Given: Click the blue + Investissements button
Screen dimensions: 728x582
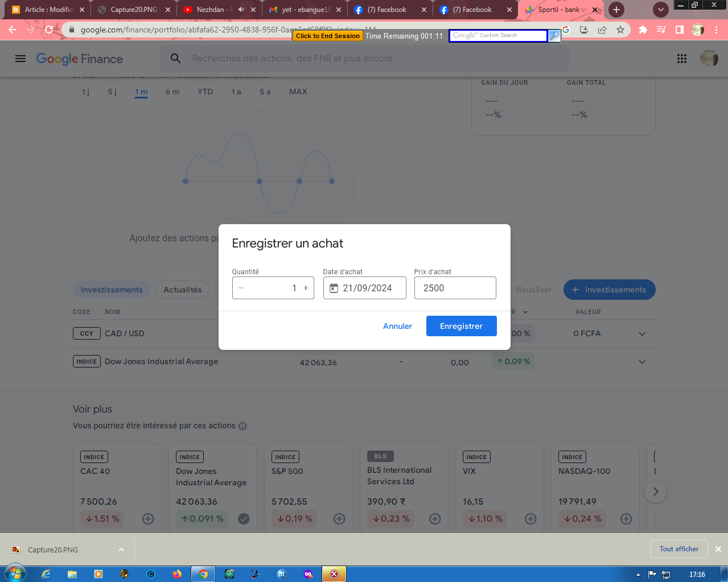Looking at the screenshot, I should coord(610,290).
